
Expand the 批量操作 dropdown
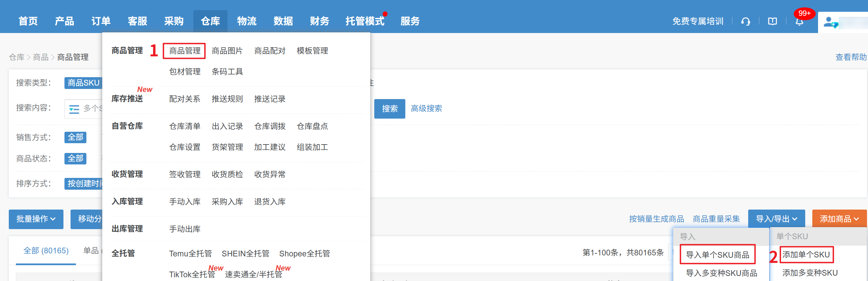(x=36, y=219)
